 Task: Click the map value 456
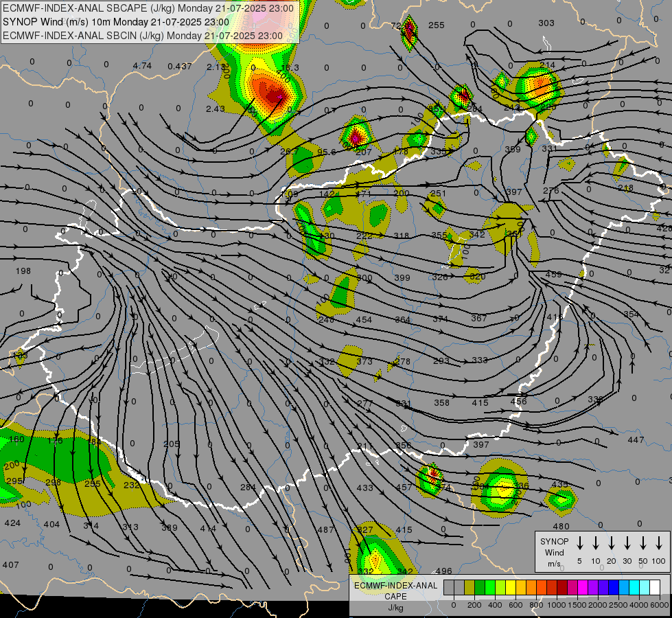(518, 402)
